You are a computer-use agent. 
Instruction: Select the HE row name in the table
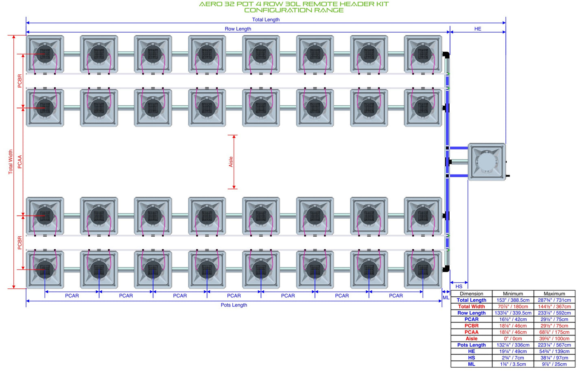[x=472, y=351]
